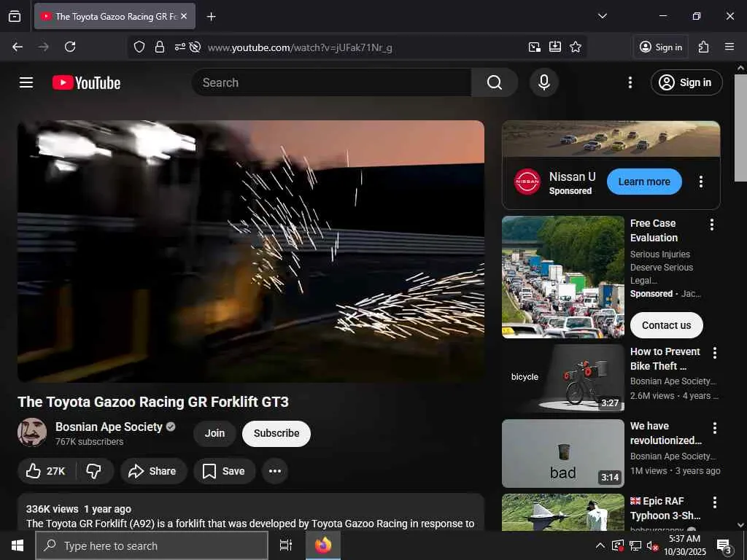Open Bosnian Ape Society channel name link

click(x=109, y=427)
